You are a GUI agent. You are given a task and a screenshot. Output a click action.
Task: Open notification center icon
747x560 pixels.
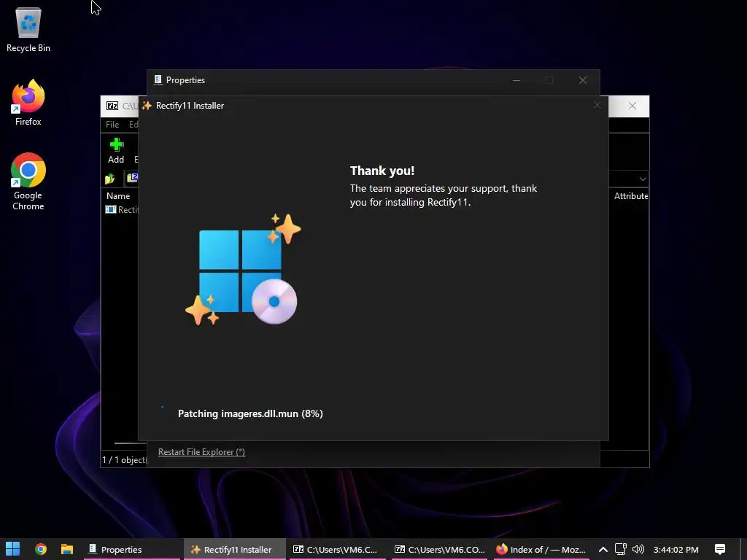pyautogui.click(x=720, y=549)
